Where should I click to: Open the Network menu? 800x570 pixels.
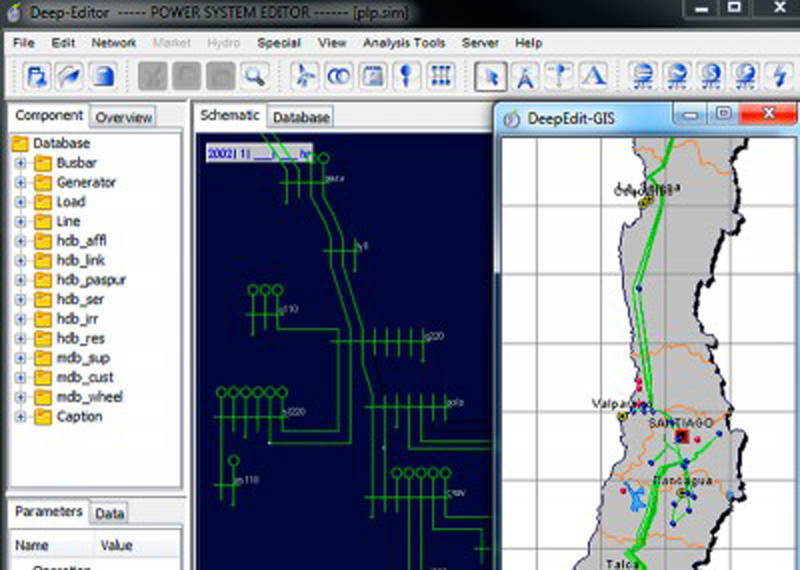[x=114, y=43]
